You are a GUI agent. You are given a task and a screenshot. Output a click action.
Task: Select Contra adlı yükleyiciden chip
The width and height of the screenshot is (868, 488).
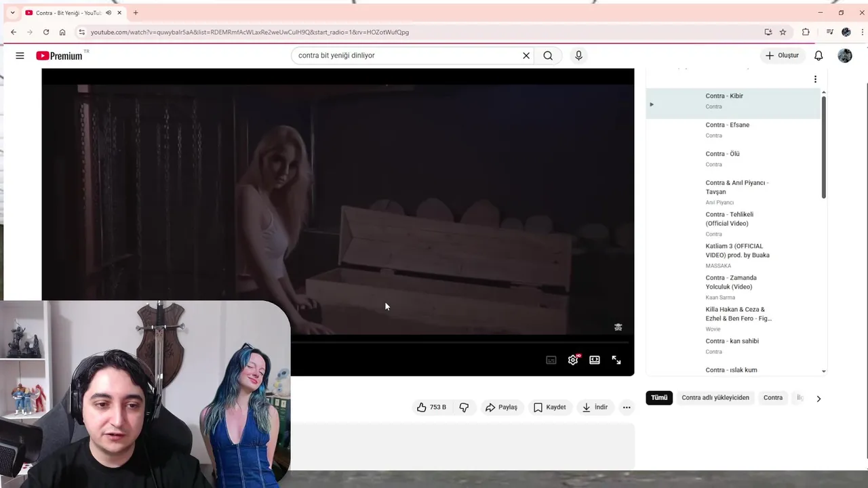715,398
